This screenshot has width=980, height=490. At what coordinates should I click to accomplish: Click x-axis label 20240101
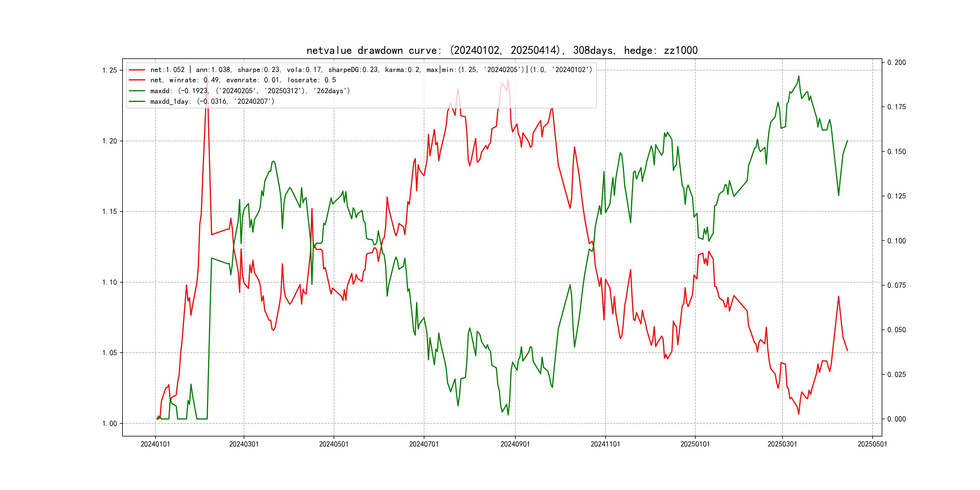155,444
